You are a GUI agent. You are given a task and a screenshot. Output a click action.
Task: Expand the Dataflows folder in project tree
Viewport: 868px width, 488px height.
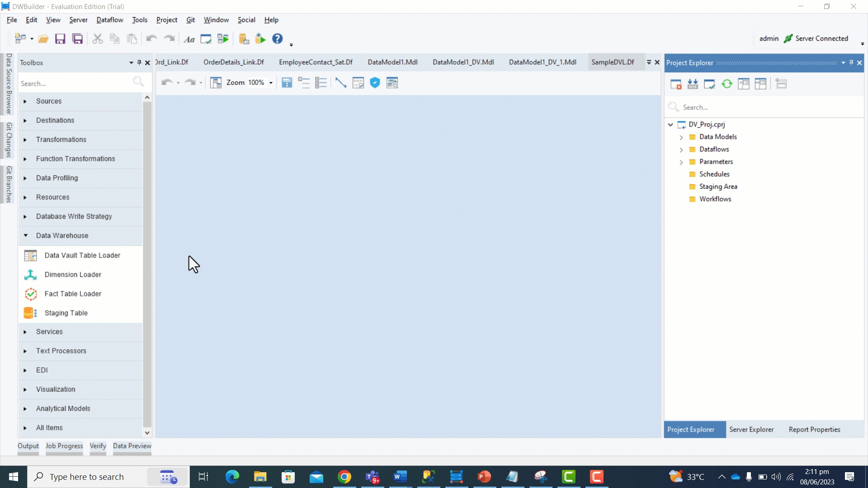click(681, 150)
